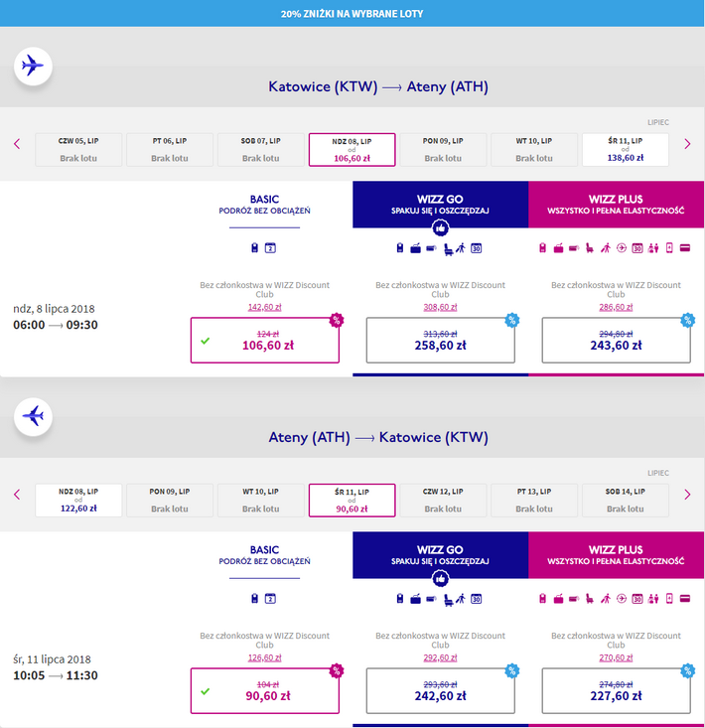Viewport: 705px width, 728px height.
Task: Click the 286,60 zł non-member price link
Action: [x=616, y=307]
